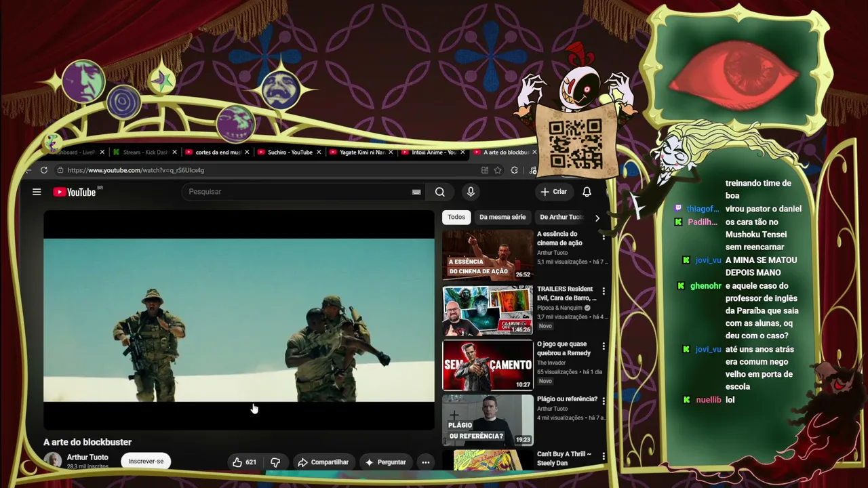Open A essência do cinema de ação thumbnail

tap(488, 256)
